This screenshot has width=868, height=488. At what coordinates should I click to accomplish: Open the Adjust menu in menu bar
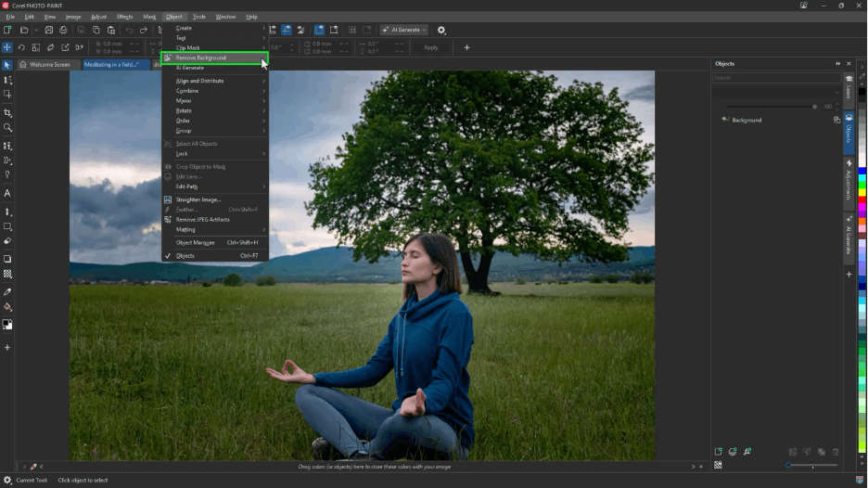click(98, 17)
